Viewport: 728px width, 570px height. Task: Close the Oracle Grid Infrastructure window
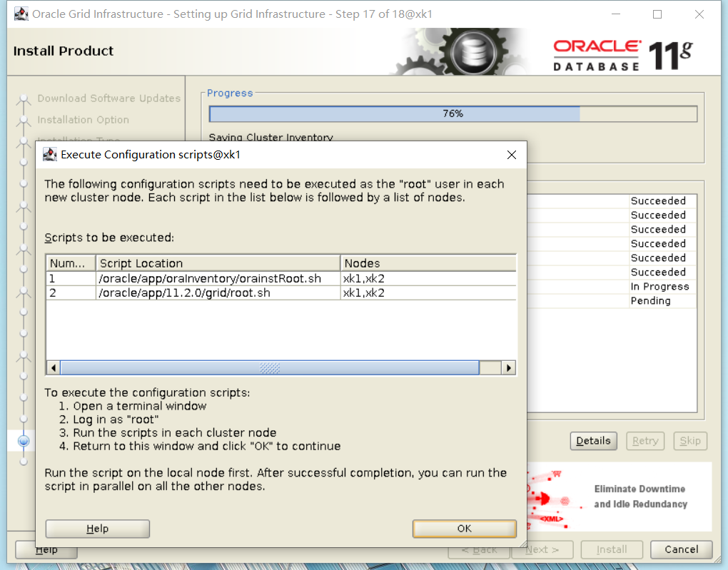pyautogui.click(x=699, y=14)
